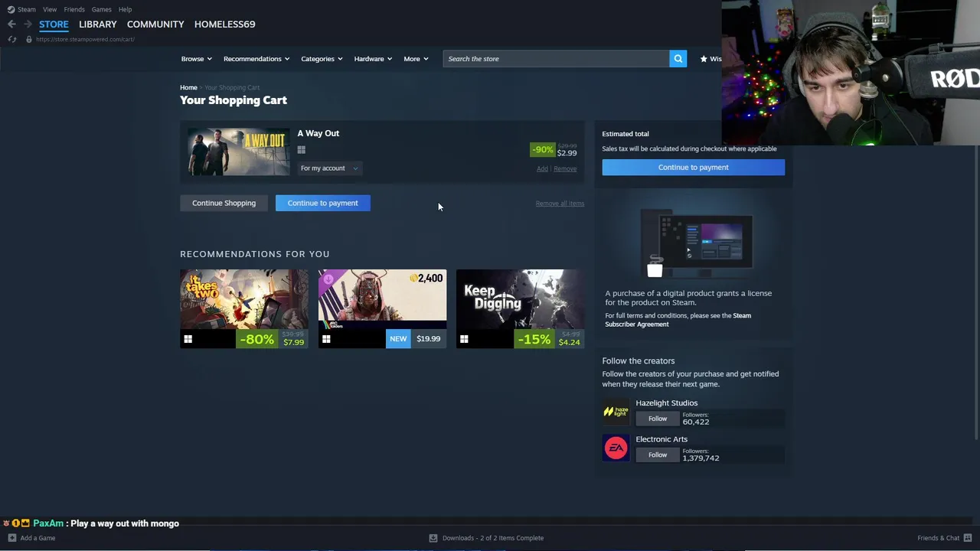Image resolution: width=980 pixels, height=551 pixels.
Task: Click the Hazelight Studios name
Action: pos(666,403)
